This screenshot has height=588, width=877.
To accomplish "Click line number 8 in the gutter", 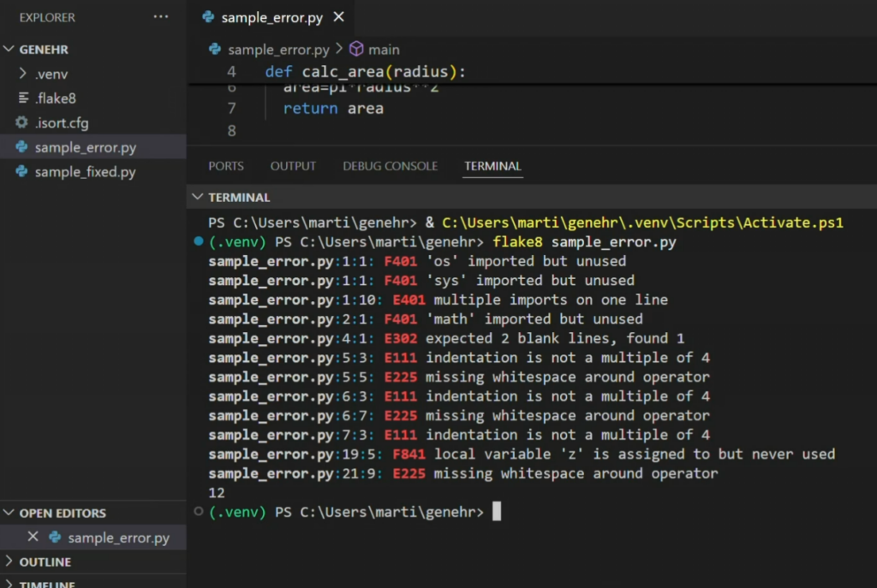I will pos(231,131).
